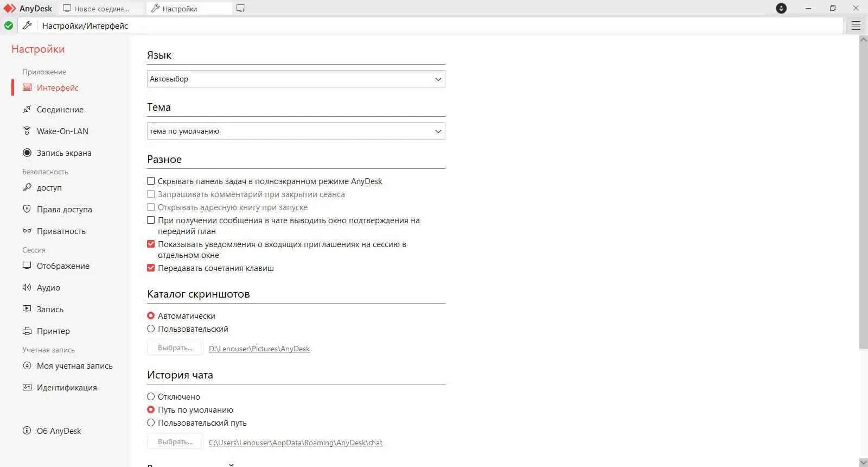
Task: Select Отключено for chat history
Action: point(151,396)
